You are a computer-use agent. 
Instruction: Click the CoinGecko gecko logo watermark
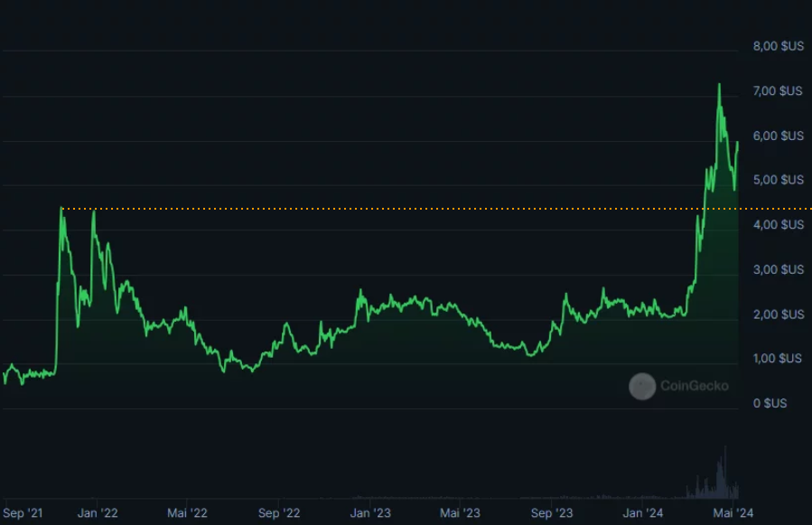(x=642, y=386)
